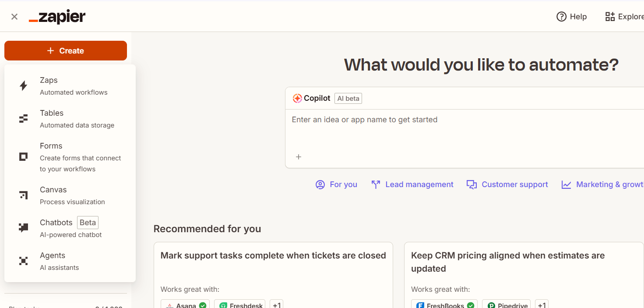Open the Explore apps grid icon
This screenshot has height=308, width=644.
click(x=610, y=17)
